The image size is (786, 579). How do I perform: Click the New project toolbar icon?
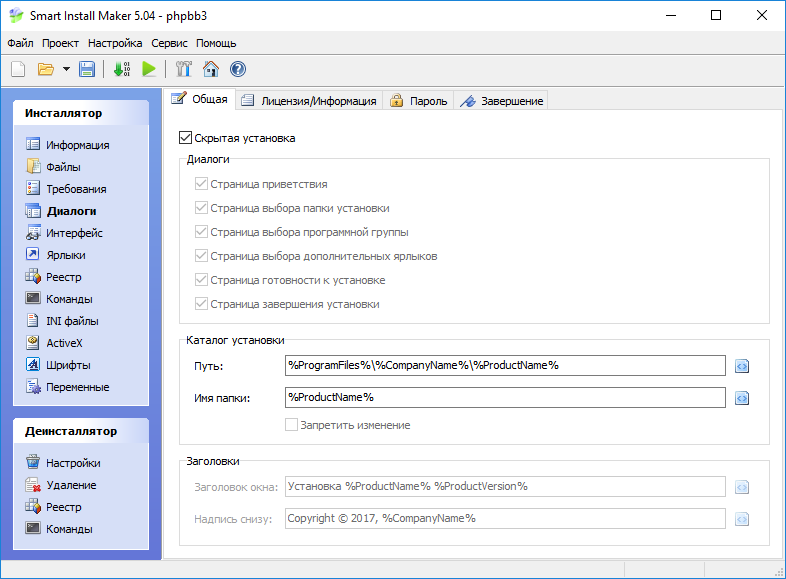18,69
